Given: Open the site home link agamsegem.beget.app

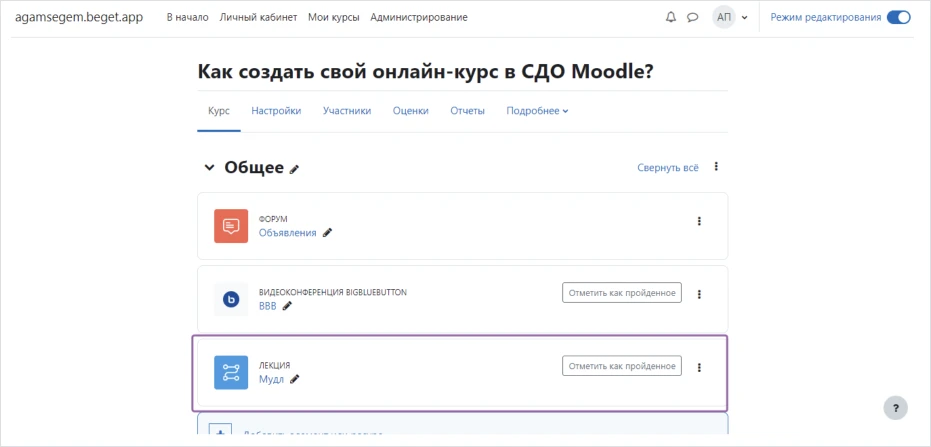Looking at the screenshot, I should tap(79, 17).
